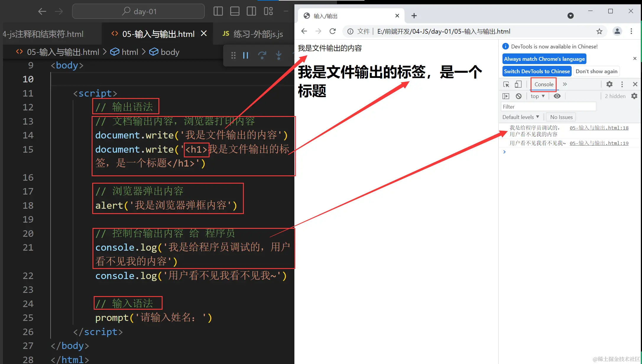Screen dimensions: 642x364
Task: Maximize the Chrome window
Action: point(610,11)
